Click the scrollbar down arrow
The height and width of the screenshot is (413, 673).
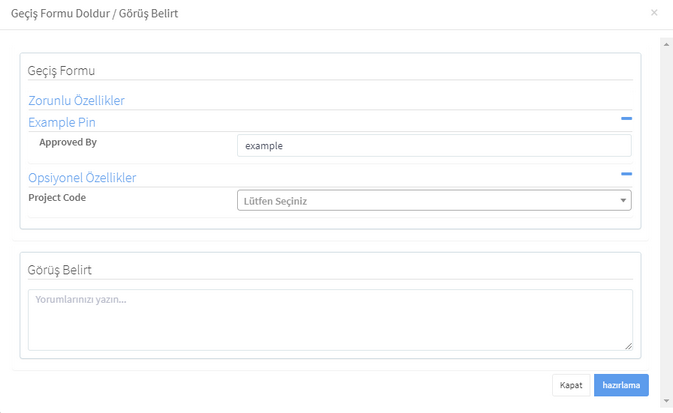tap(666, 401)
